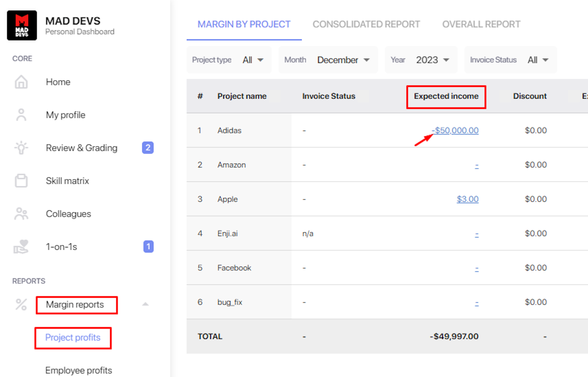
Task: Switch to Consolidated Report tab
Action: [366, 24]
